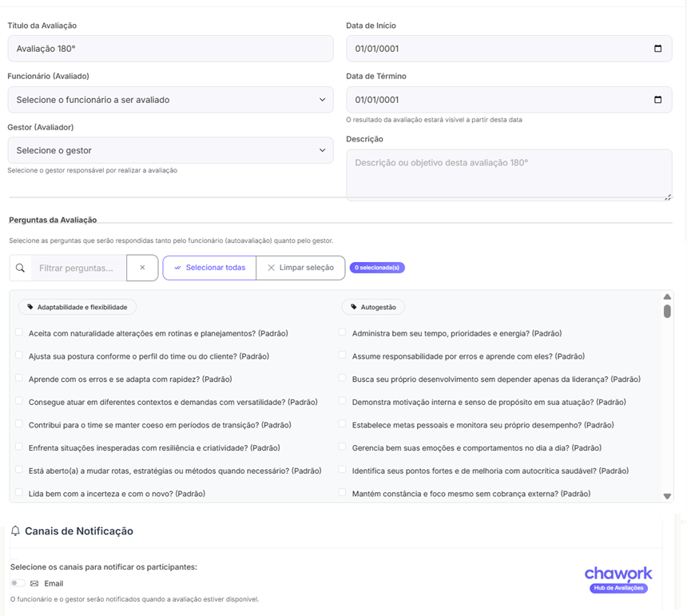This screenshot has width=687, height=616.
Task: Click 'Selecione os canais para notificar' text
Action: pyautogui.click(x=104, y=567)
